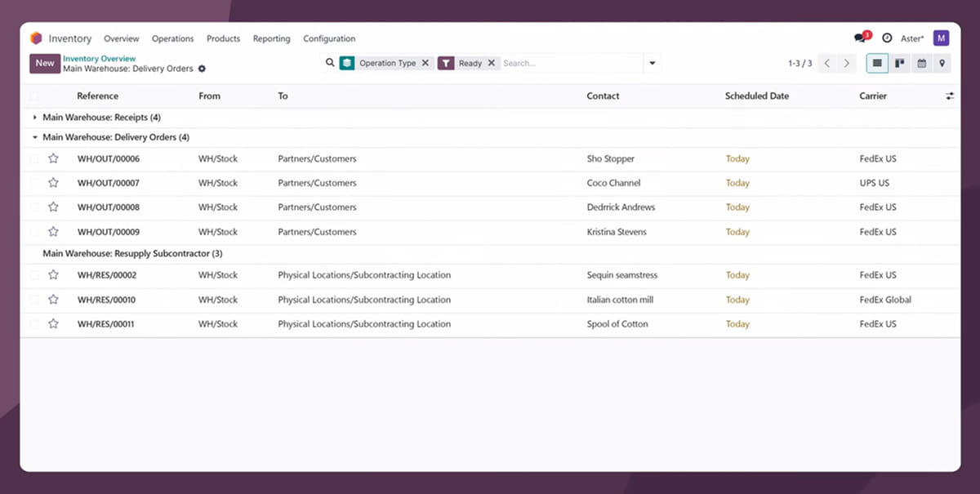The image size is (980, 494).
Task: Open the activities clock icon
Action: [887, 38]
